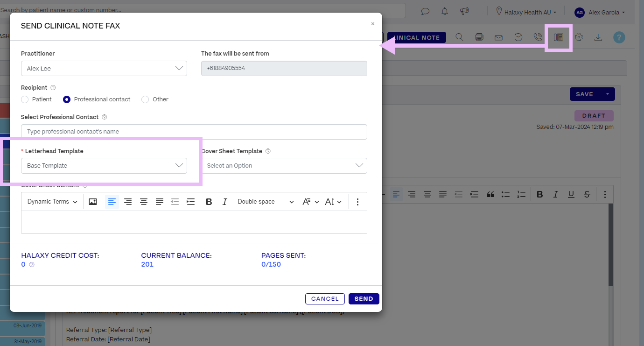Click the current balance value 201
The image size is (644, 346).
[147, 265]
